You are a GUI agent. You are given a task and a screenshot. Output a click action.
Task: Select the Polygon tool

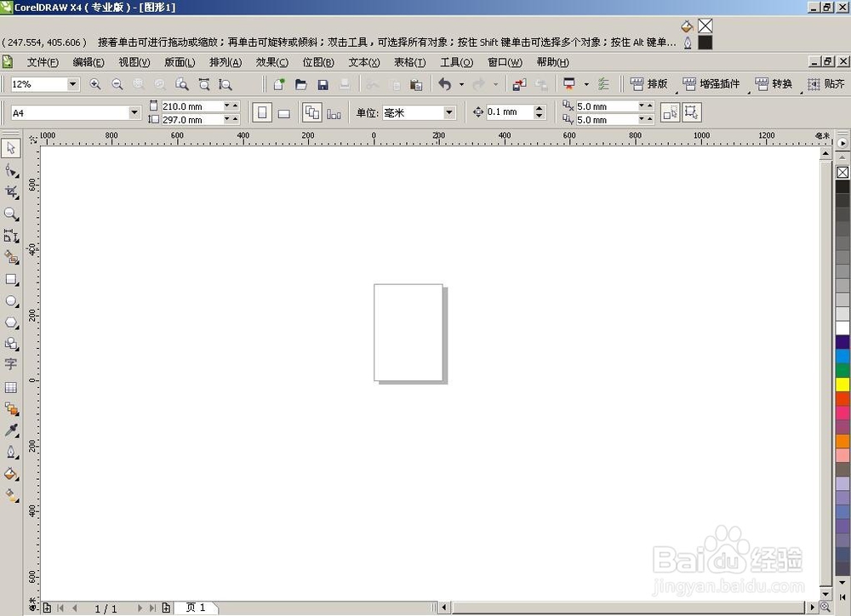[11, 322]
